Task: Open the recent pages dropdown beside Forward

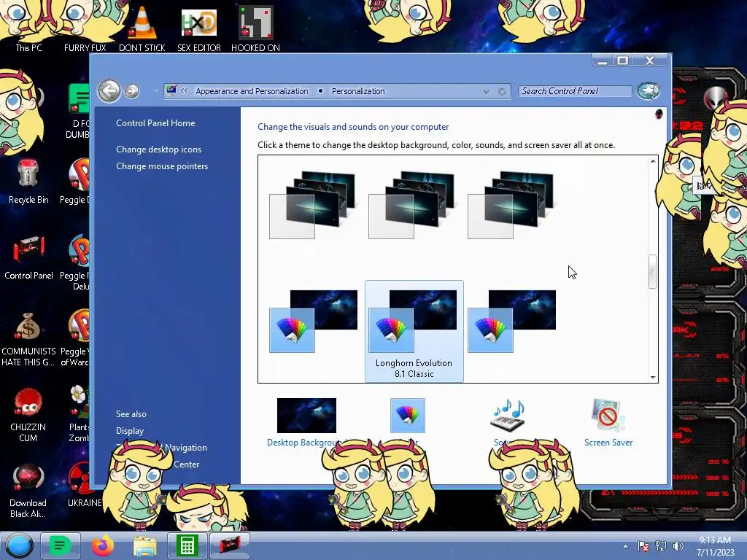Action: click(x=156, y=91)
